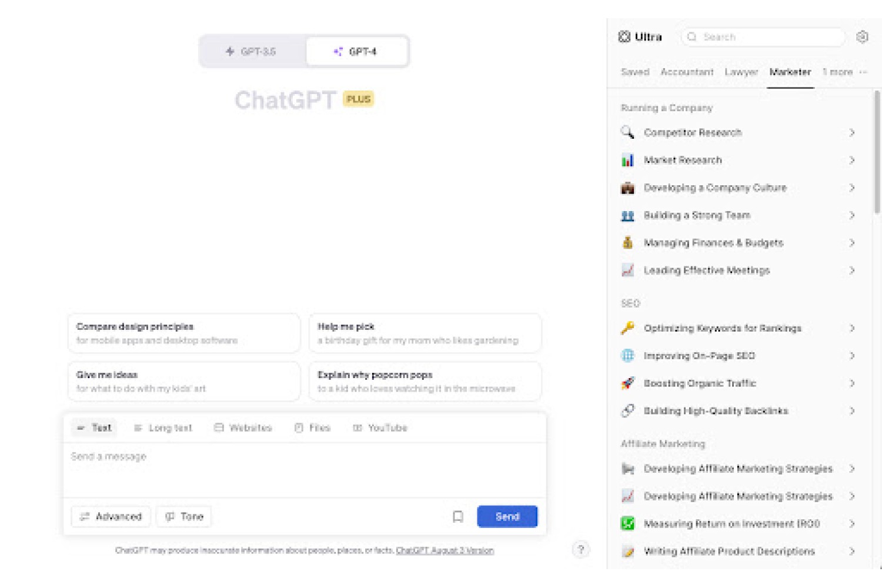Open the three-dots overflow beside 1 more

863,72
